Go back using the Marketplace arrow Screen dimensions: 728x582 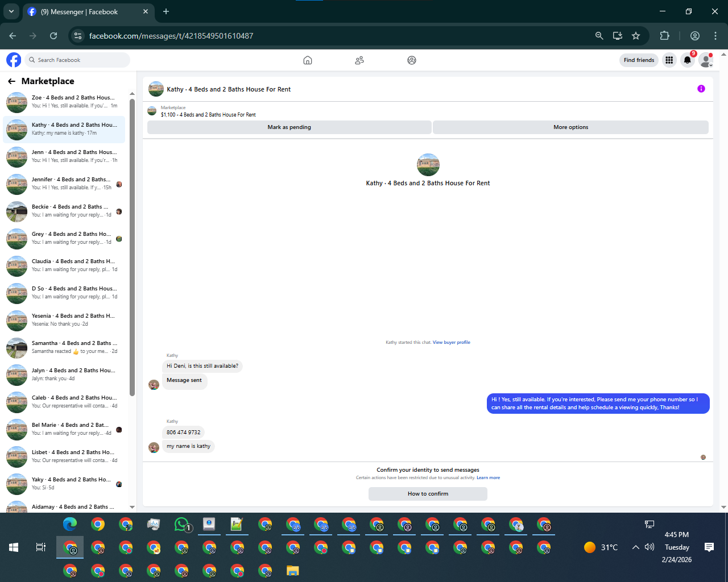(11, 81)
